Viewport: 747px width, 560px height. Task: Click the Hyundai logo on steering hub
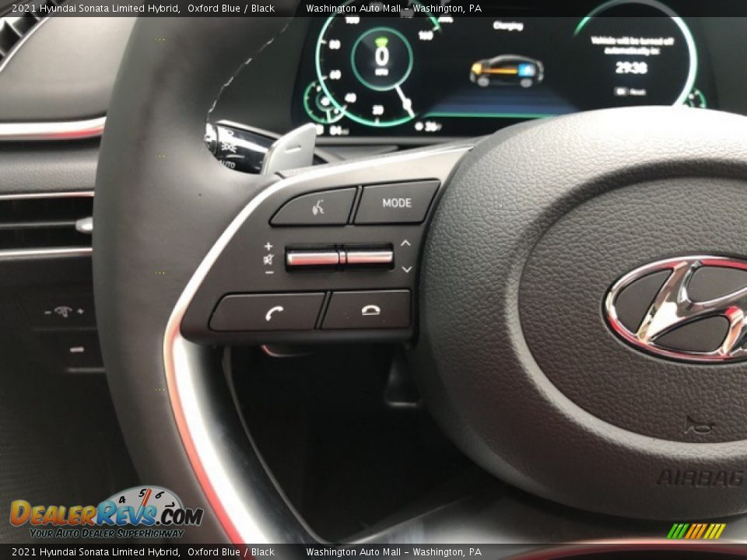click(676, 308)
